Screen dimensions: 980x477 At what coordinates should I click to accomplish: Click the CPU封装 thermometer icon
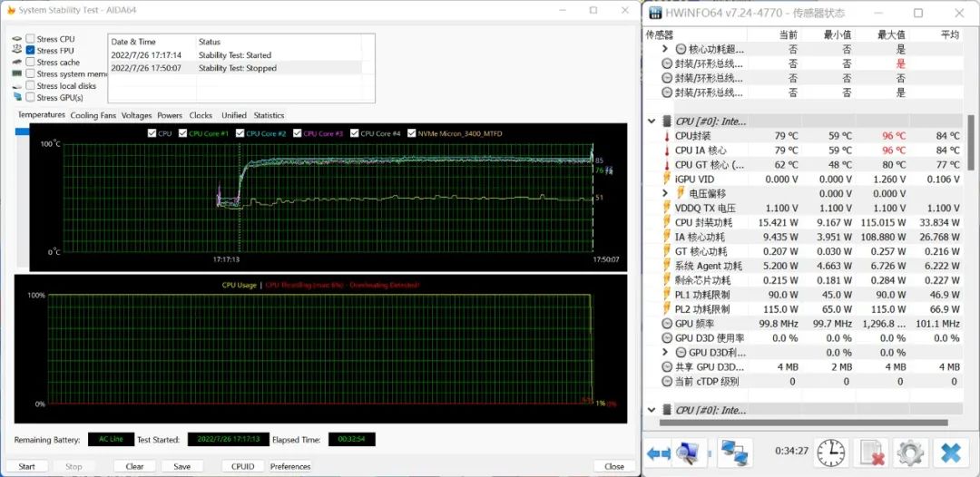(x=665, y=136)
